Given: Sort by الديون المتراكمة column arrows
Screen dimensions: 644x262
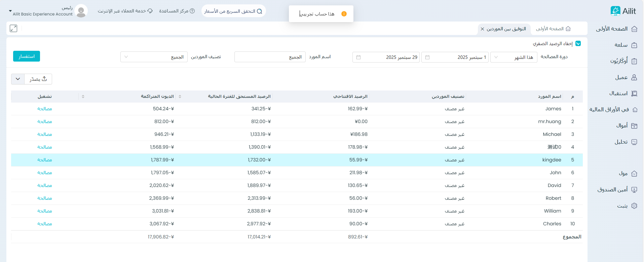Looking at the screenshot, I should click(x=180, y=97).
